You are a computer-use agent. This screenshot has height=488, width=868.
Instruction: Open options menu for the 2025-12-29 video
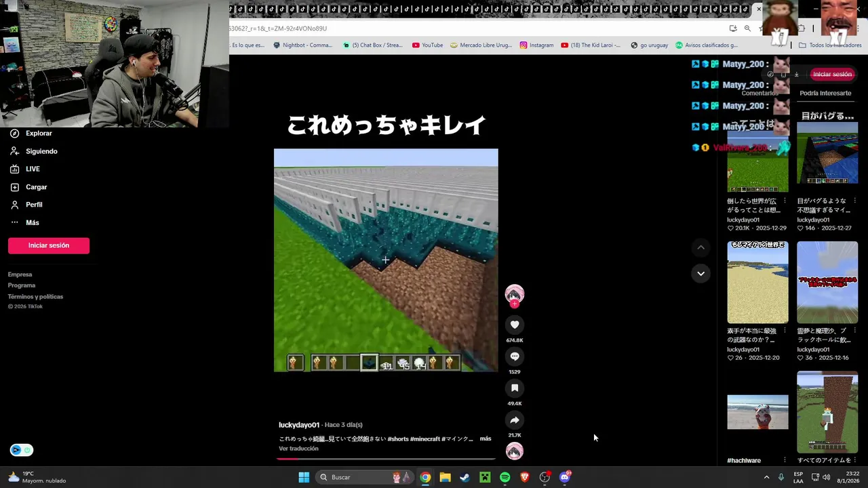coord(785,201)
